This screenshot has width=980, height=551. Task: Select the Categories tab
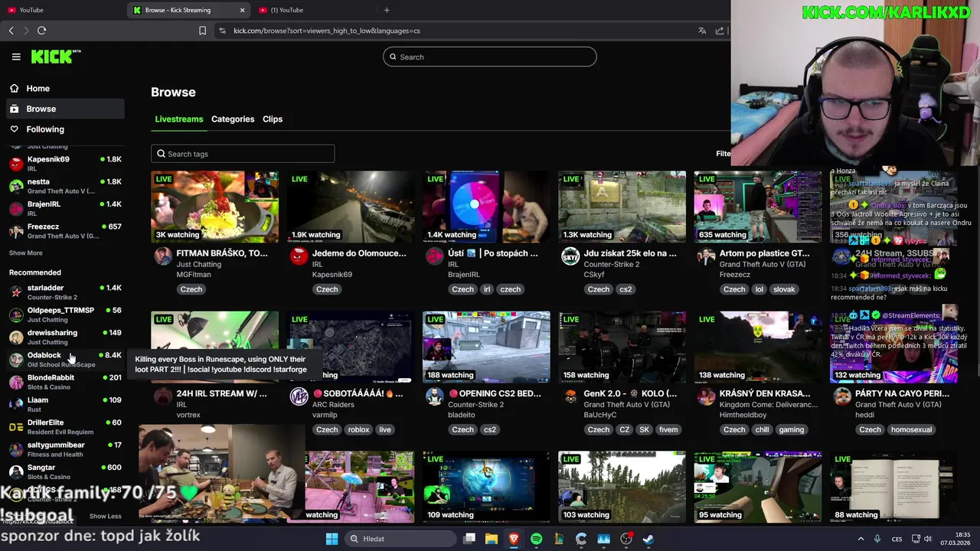coord(233,119)
